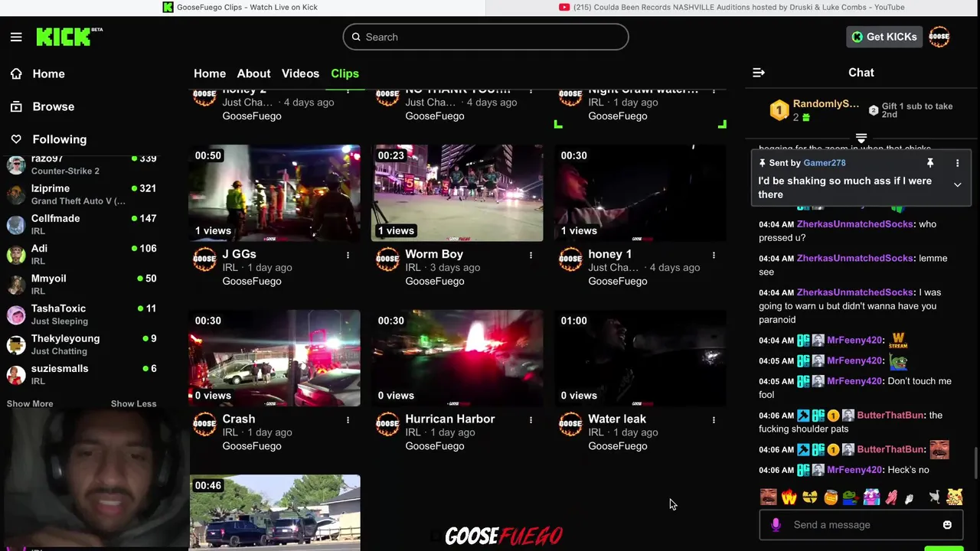The image size is (980, 551).
Task: Click the Gift 1 sub to take 2nd text
Action: point(917,110)
